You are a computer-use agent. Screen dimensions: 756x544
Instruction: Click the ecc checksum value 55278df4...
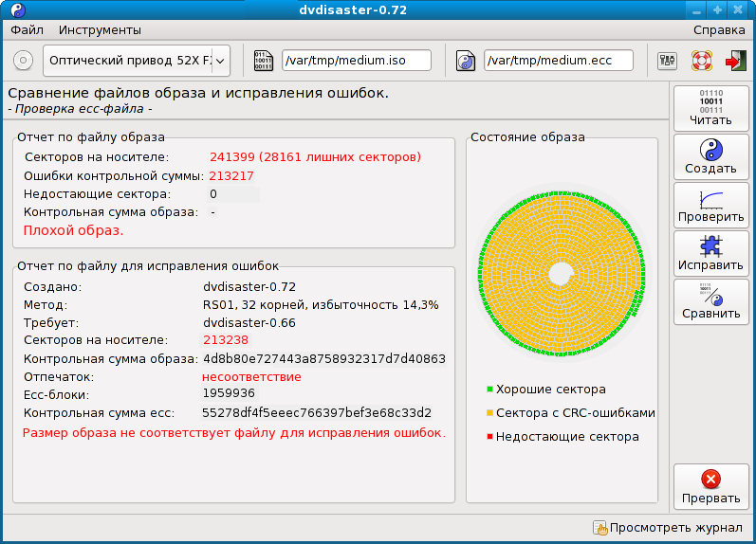tap(317, 413)
